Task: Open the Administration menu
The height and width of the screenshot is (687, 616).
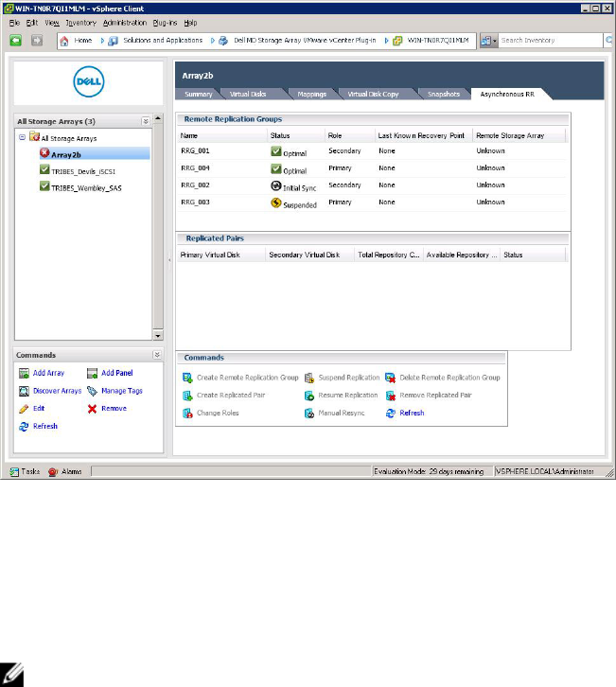Action: 124,22
